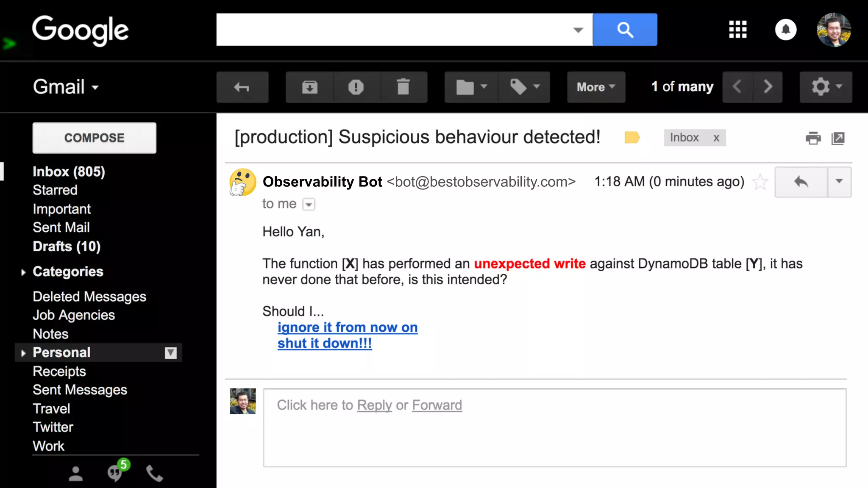Open the settings gear menu

(x=826, y=87)
